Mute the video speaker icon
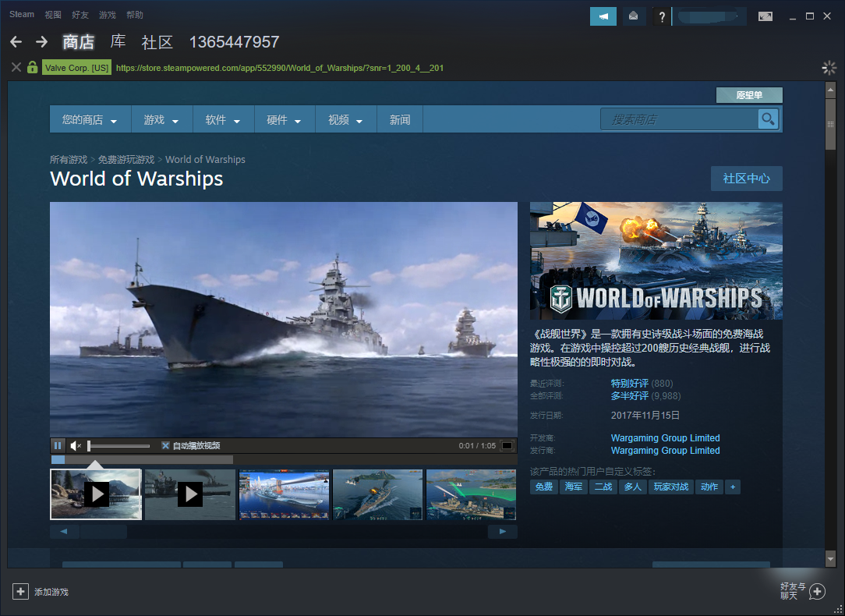This screenshot has width=845, height=616. pos(76,446)
